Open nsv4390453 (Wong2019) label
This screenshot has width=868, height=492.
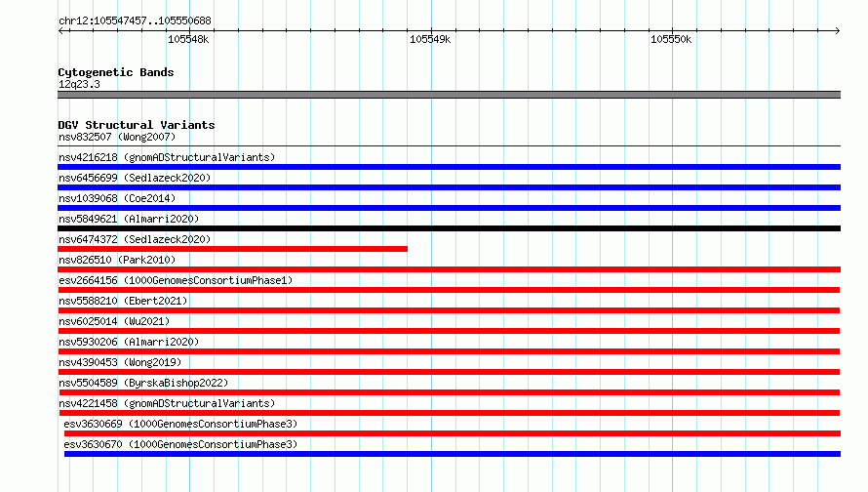(120, 362)
